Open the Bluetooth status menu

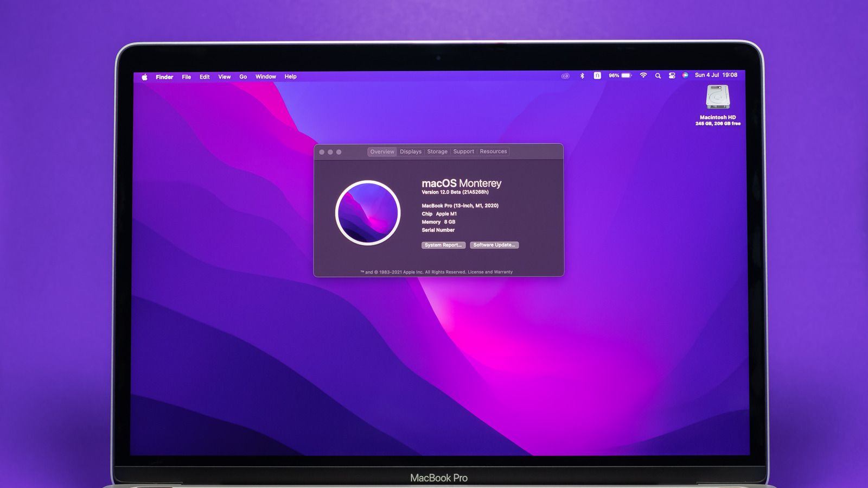pyautogui.click(x=582, y=76)
